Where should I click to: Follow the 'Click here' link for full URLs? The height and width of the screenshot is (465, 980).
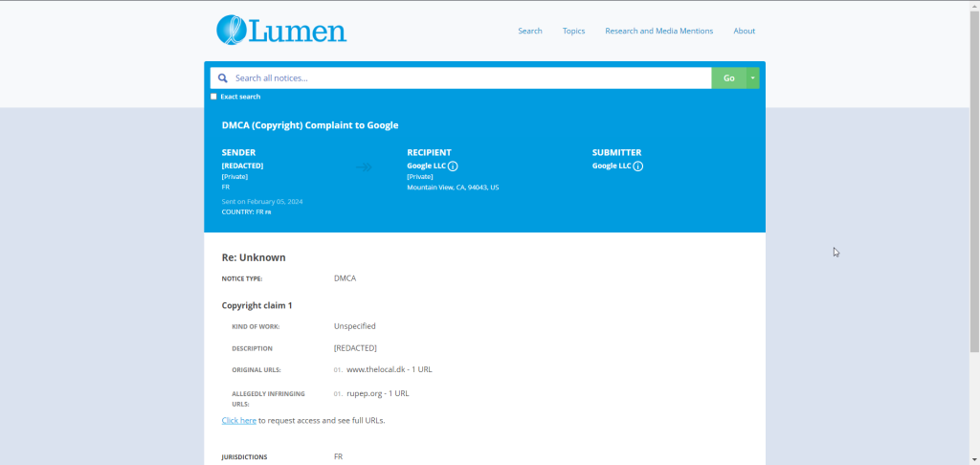pyautogui.click(x=238, y=421)
